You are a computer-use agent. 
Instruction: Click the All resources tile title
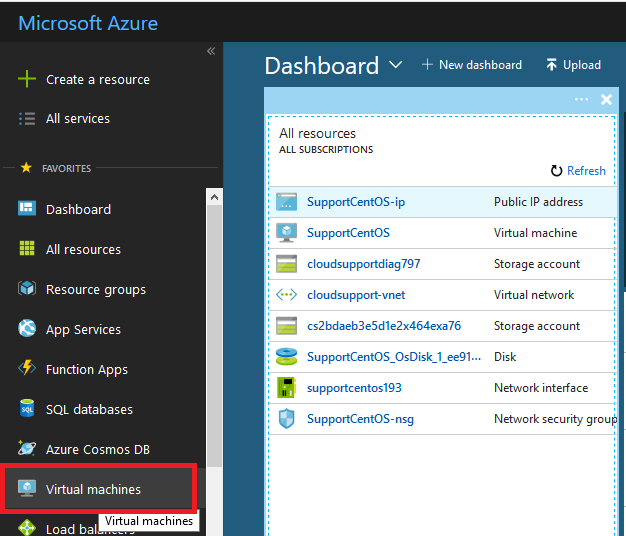point(317,133)
